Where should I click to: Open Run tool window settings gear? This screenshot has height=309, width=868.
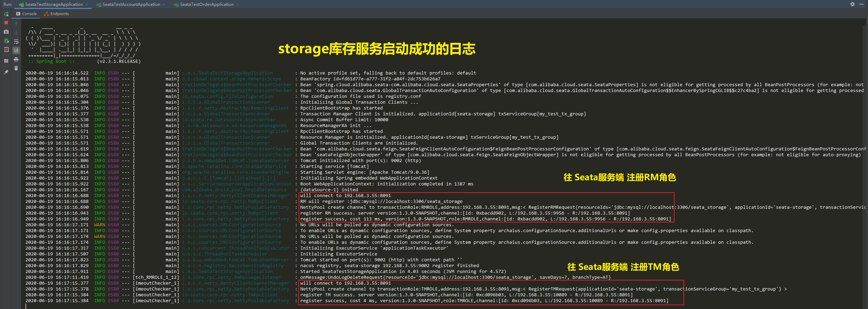coord(853,4)
